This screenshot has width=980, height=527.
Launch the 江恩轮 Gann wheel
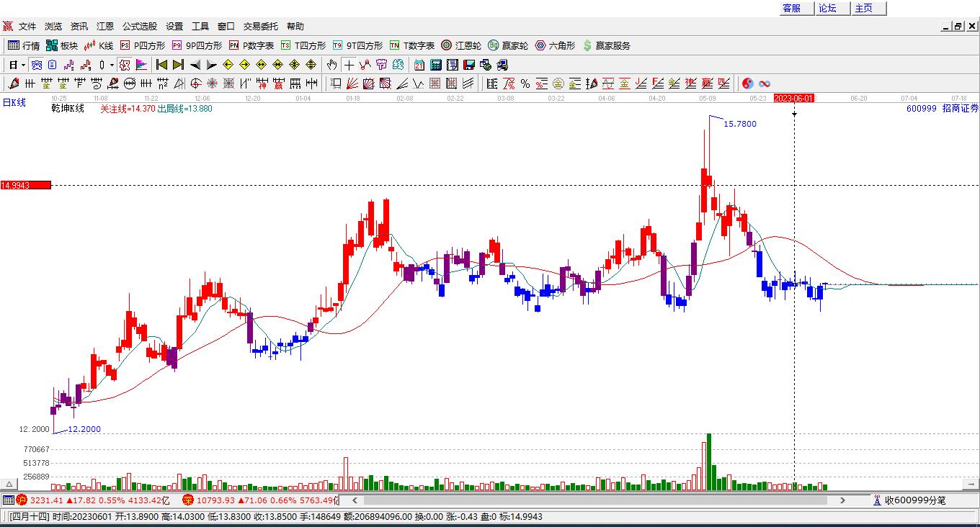pyautogui.click(x=461, y=45)
